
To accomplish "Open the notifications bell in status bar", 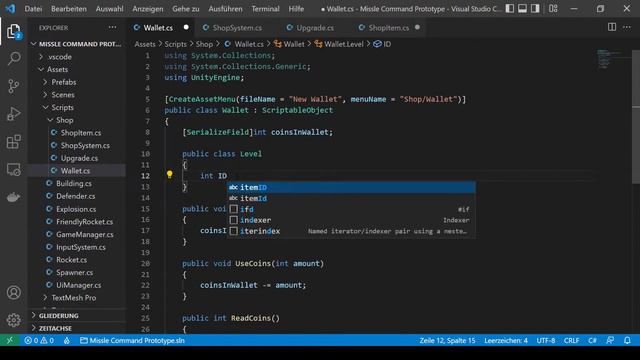I will click(627, 340).
